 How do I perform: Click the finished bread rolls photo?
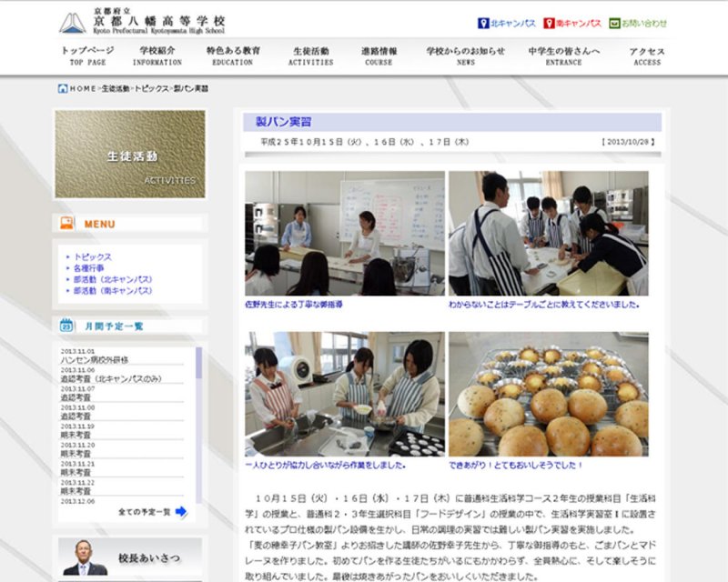click(x=548, y=394)
